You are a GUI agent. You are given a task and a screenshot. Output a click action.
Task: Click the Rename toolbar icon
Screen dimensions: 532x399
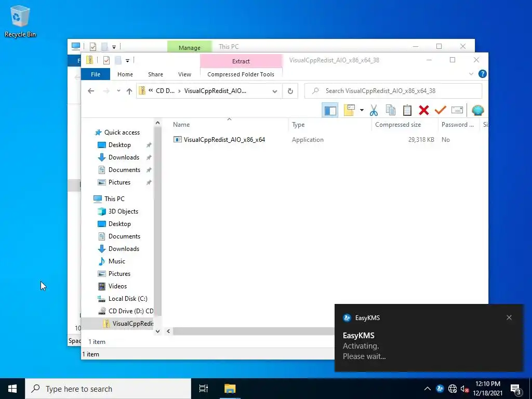[x=457, y=110]
